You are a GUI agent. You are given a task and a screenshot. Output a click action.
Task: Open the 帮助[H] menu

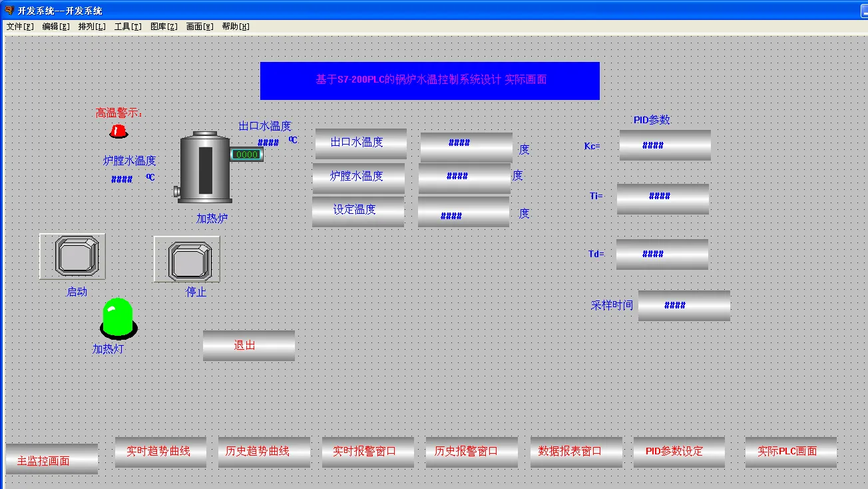tap(236, 27)
